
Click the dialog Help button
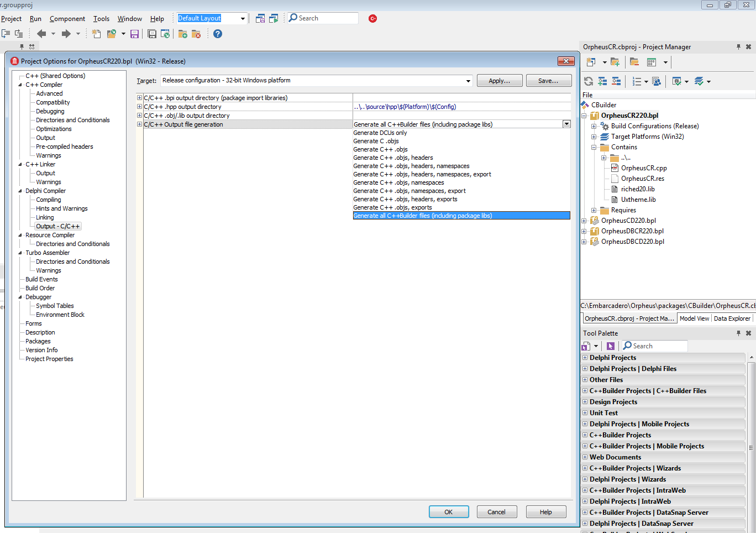click(x=546, y=512)
